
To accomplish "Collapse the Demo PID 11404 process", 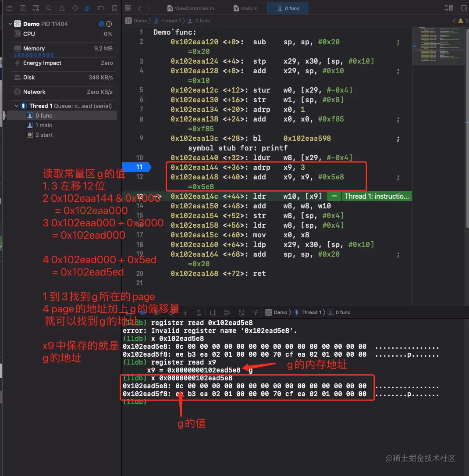I will pyautogui.click(x=11, y=24).
